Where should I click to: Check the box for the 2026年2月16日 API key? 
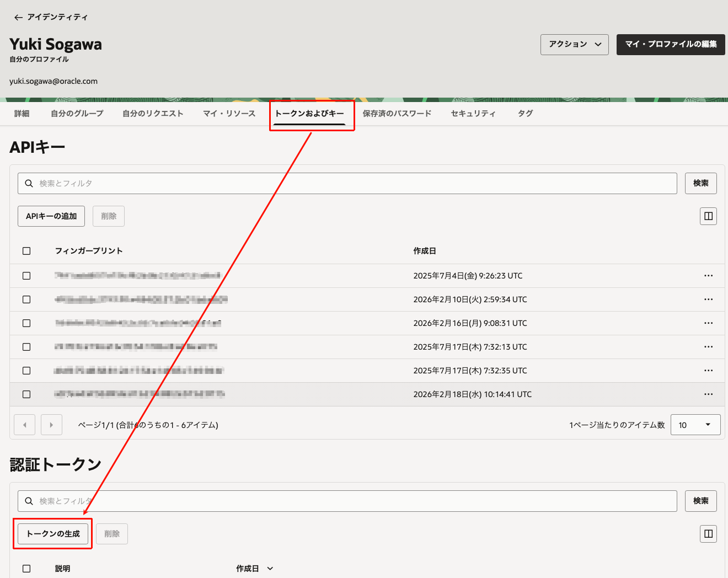[26, 323]
